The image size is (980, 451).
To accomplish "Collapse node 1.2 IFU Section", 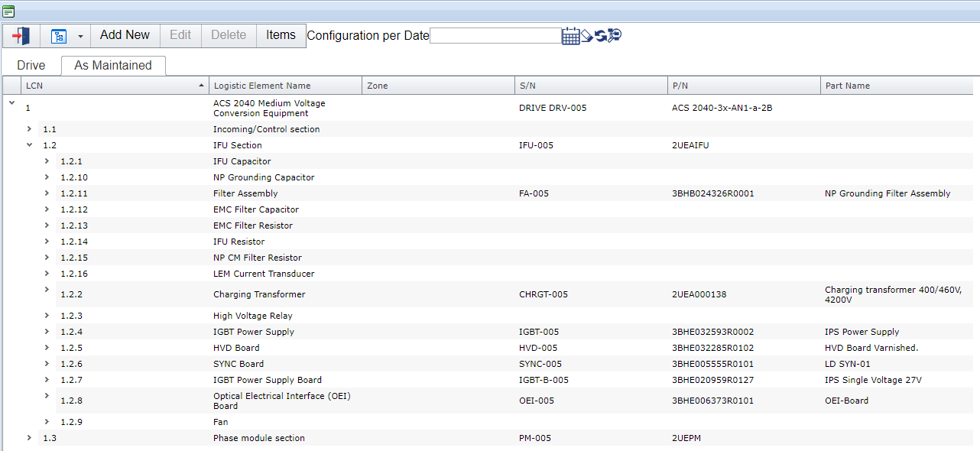I will 29,144.
